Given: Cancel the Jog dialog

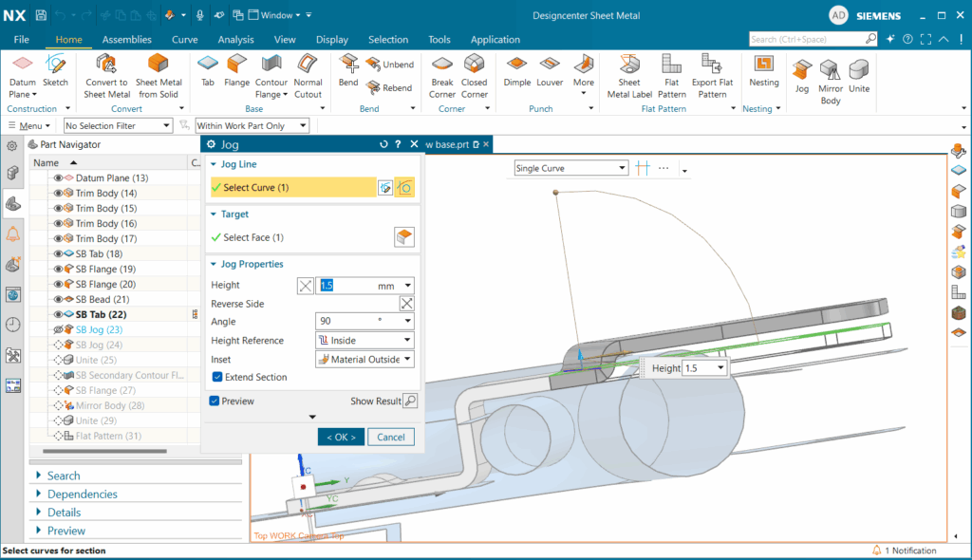Looking at the screenshot, I should (x=391, y=438).
